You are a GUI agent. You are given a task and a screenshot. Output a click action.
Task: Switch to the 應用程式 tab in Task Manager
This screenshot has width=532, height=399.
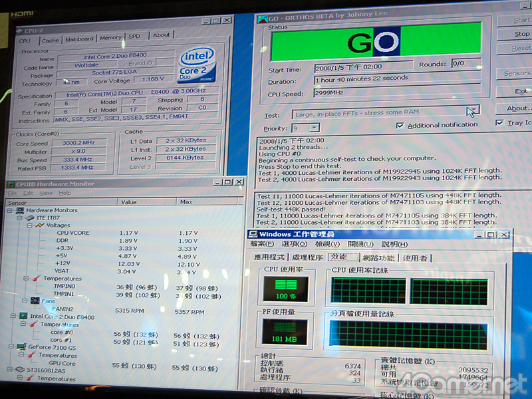click(269, 257)
